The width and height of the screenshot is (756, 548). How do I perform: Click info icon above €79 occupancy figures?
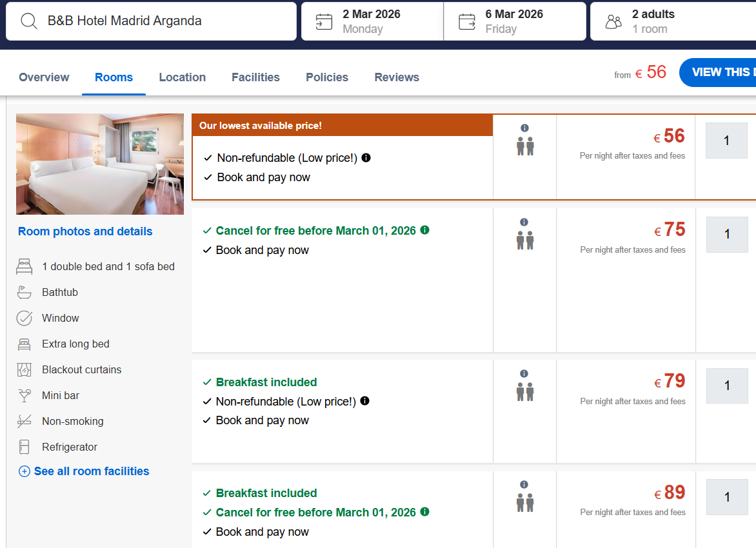coord(524,373)
